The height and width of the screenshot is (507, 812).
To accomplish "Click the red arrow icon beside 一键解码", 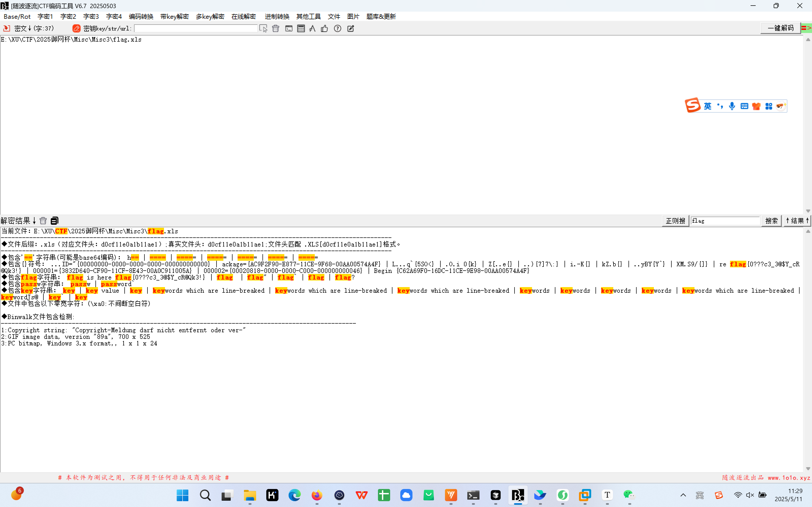I will (x=806, y=28).
